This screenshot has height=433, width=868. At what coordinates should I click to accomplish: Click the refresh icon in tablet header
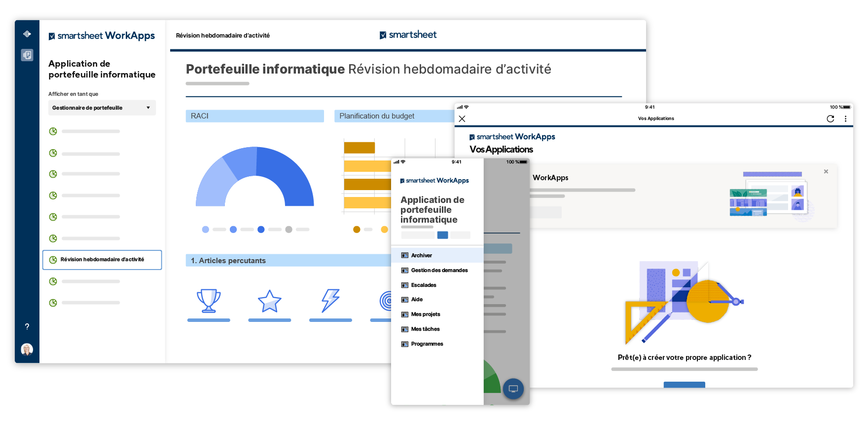click(831, 119)
